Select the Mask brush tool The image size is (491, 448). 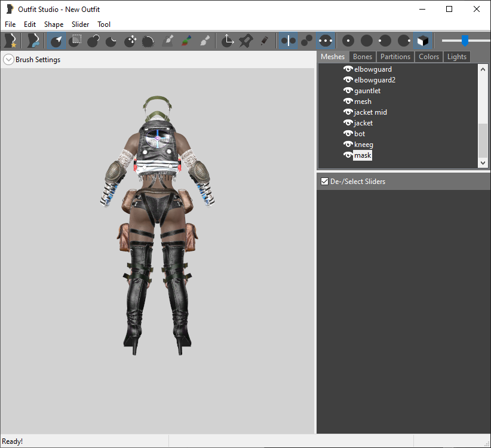[x=75, y=41]
